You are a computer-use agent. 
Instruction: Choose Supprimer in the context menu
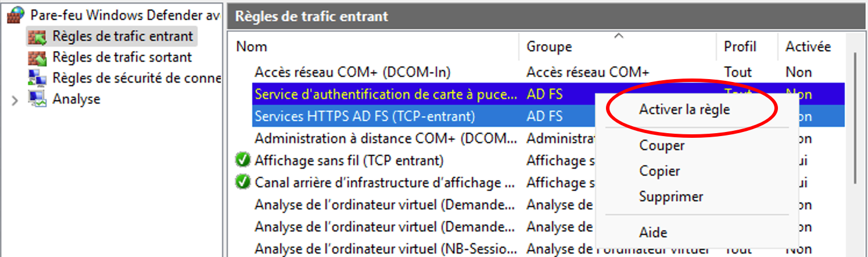(x=671, y=197)
